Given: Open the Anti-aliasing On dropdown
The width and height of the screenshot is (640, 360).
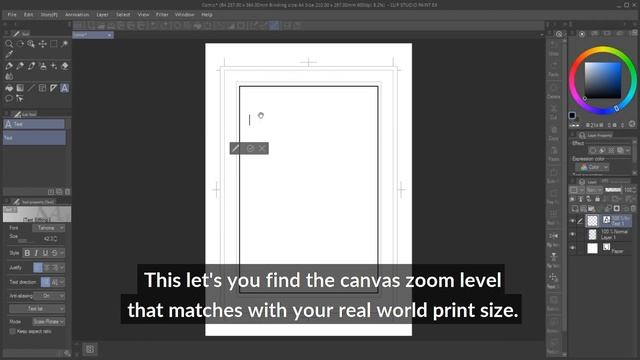Looking at the screenshot, I should tap(49, 296).
